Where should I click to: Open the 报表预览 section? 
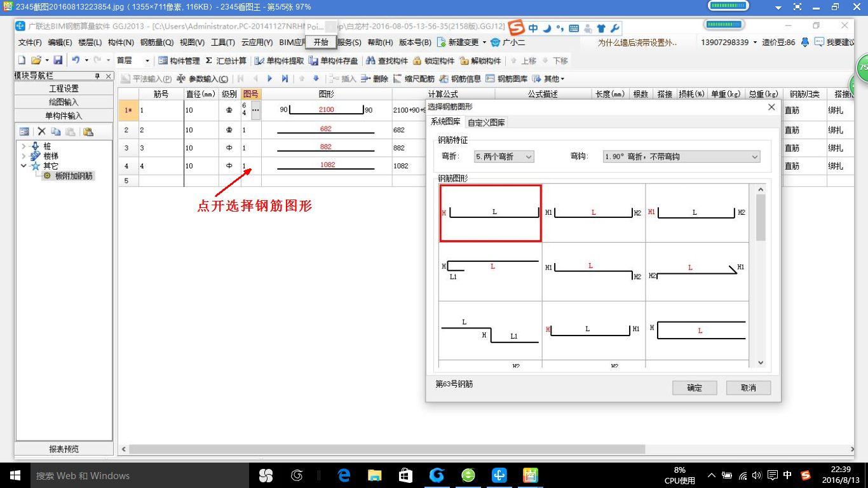point(64,449)
